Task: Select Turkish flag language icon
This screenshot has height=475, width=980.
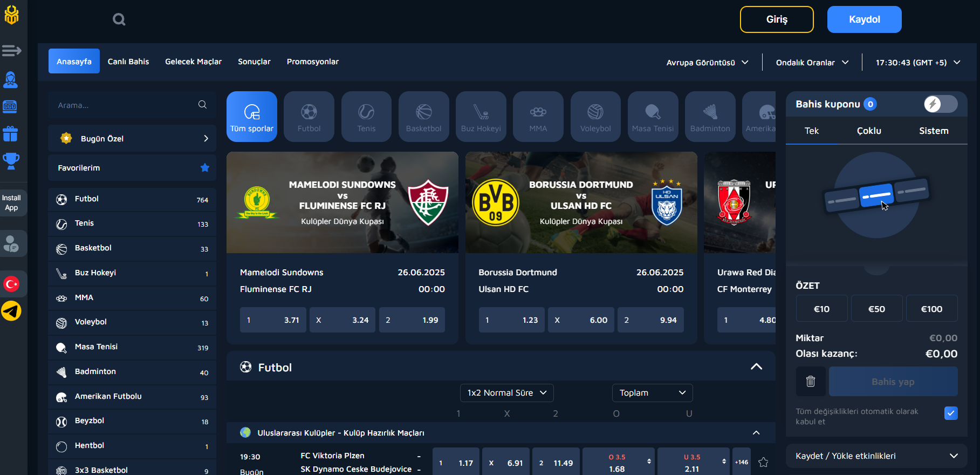Action: pyautogui.click(x=11, y=284)
